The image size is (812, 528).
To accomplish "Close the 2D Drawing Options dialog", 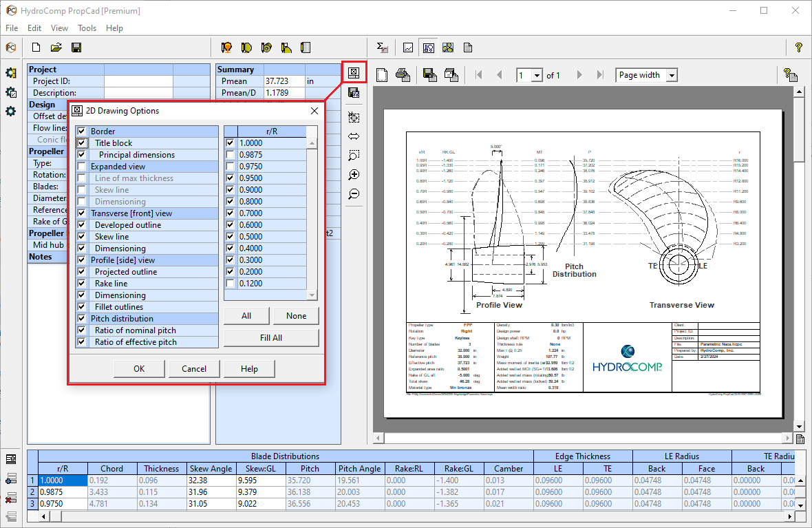I will 314,111.
